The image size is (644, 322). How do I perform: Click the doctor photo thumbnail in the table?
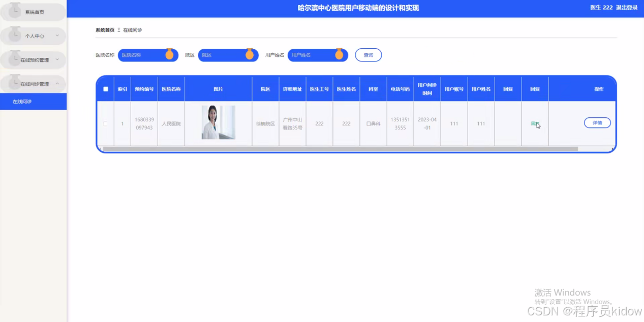[219, 122]
